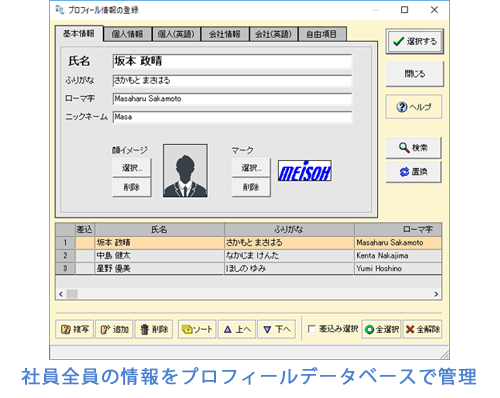Select the 自由項目 tab

(322, 34)
